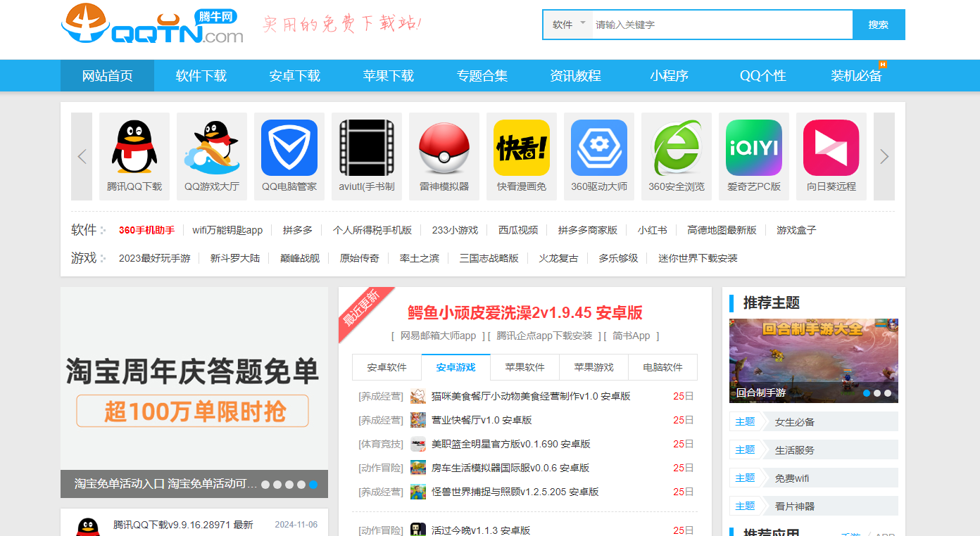Open the 装机必备 navigation menu
The image size is (980, 536).
click(x=855, y=75)
